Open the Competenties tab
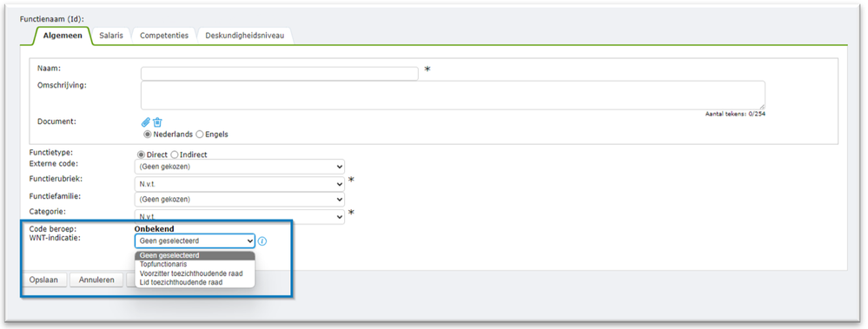This screenshot has height=329, width=868. pos(164,36)
